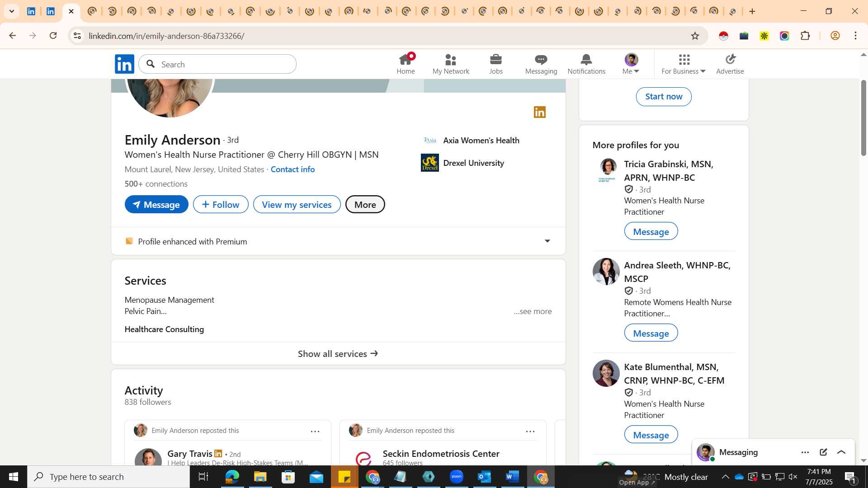Viewport: 868px width, 488px height.
Task: Open Tricia Grabinski's profile
Action: (668, 171)
